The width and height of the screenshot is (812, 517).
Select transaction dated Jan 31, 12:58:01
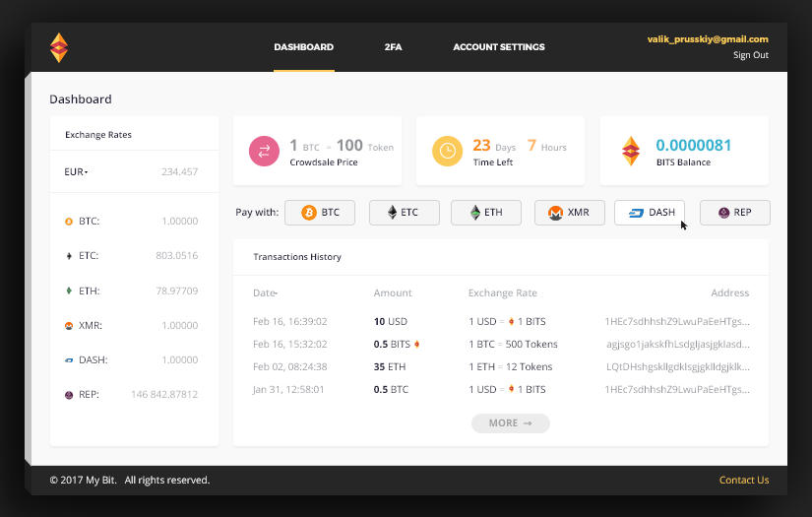tap(288, 390)
